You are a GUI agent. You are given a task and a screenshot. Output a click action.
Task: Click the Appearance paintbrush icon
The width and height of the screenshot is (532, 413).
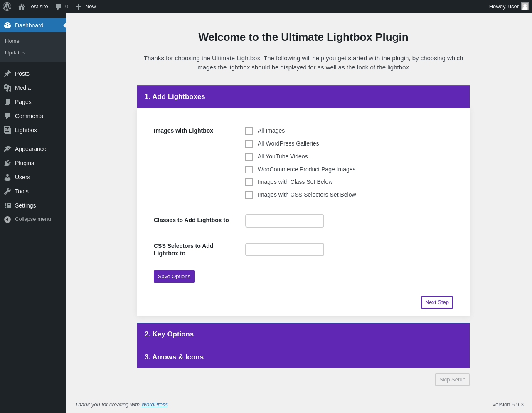pos(7,149)
